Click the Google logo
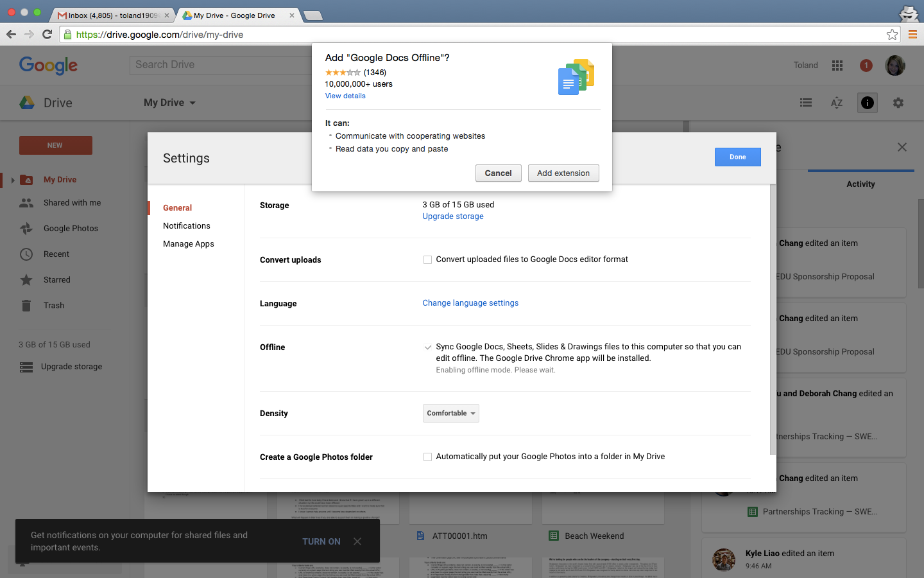 click(48, 66)
